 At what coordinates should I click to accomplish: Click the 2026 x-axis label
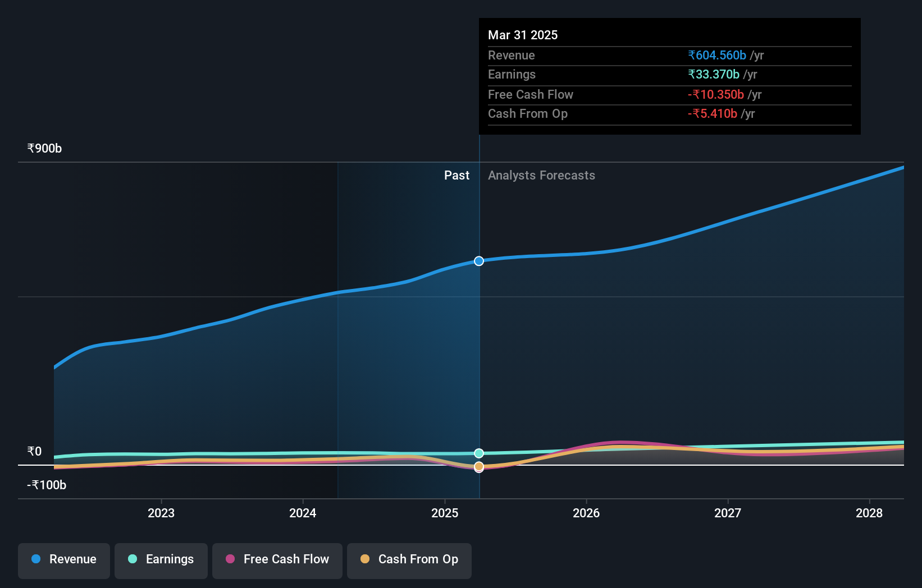586,513
